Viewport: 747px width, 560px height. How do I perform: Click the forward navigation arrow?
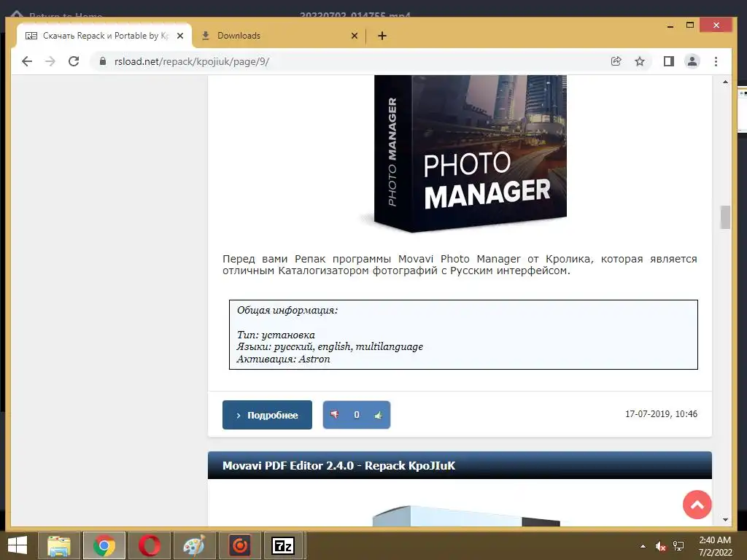(x=50, y=61)
